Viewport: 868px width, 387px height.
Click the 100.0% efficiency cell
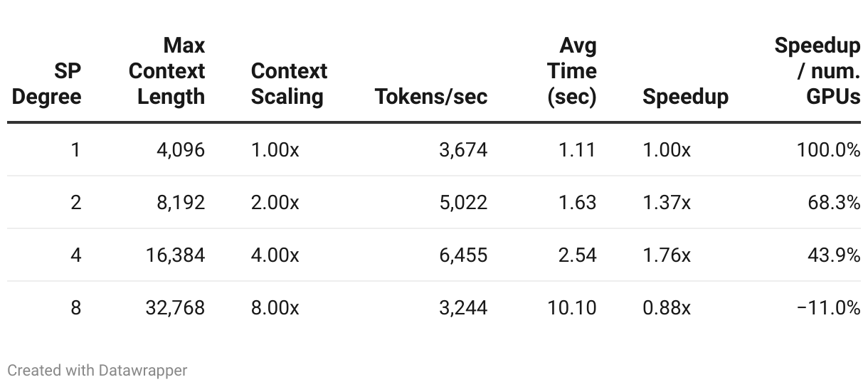[x=830, y=150]
